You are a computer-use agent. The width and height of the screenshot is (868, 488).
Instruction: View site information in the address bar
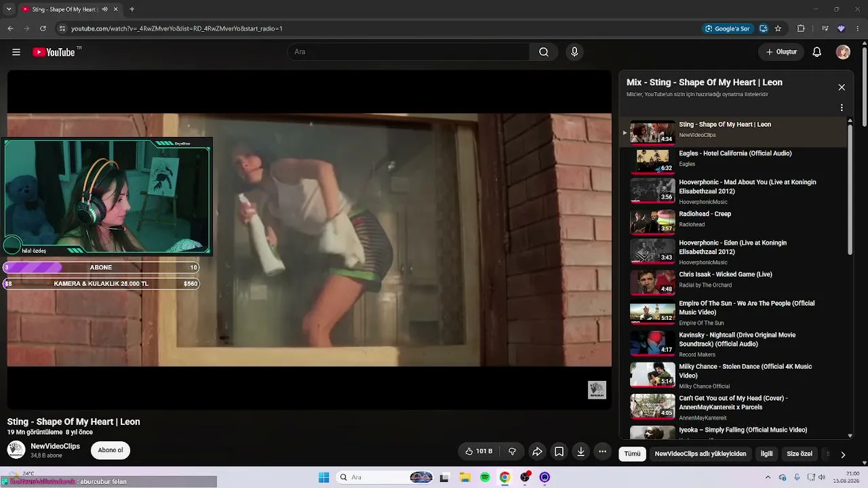tap(62, 28)
